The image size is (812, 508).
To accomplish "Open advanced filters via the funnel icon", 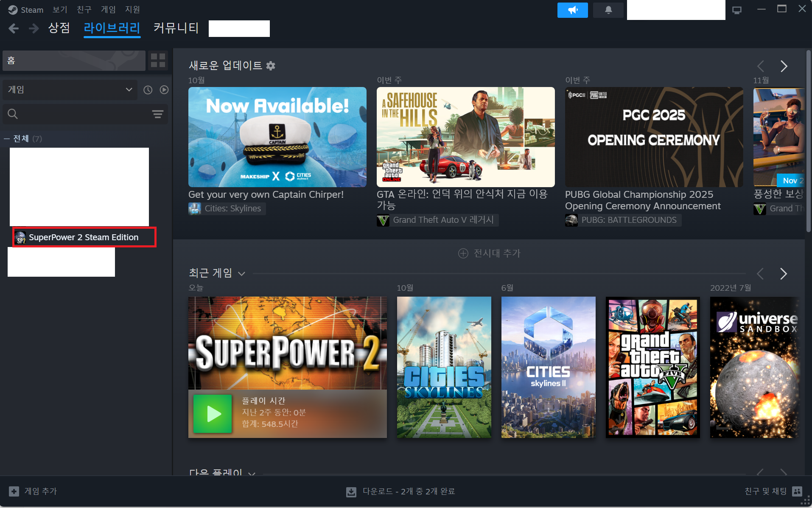I will pos(158,114).
